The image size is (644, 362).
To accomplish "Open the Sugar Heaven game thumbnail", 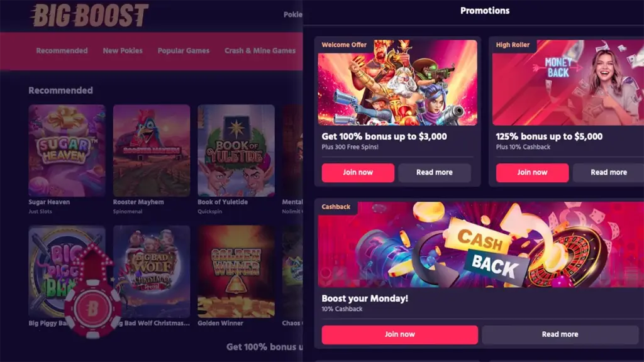I will pyautogui.click(x=67, y=151).
